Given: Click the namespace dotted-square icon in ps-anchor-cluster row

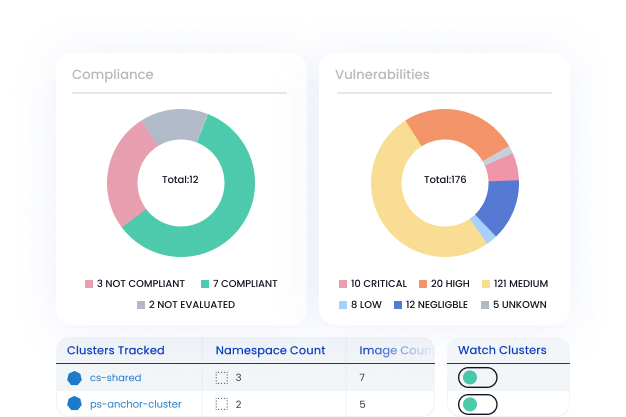Looking at the screenshot, I should click(x=222, y=404).
